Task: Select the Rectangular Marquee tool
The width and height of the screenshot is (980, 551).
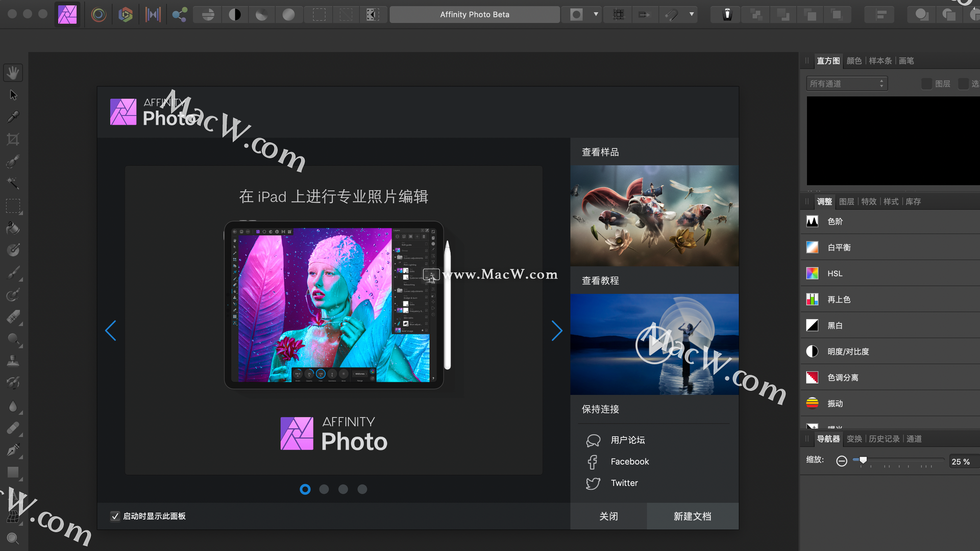Action: tap(13, 206)
